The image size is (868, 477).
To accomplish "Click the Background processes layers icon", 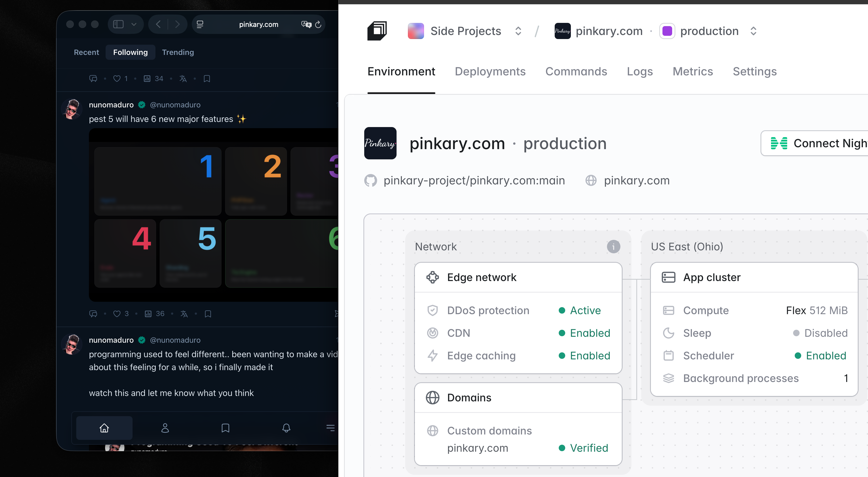I will click(x=669, y=378).
